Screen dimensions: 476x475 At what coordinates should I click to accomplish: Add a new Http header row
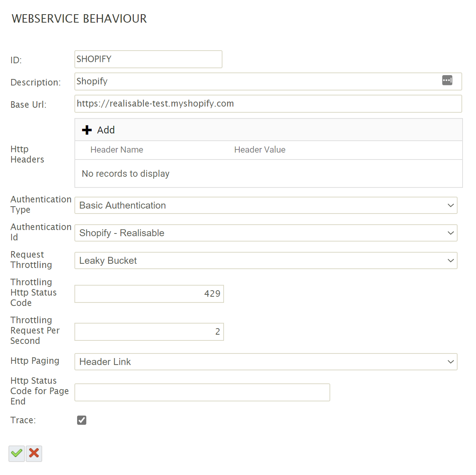point(99,130)
